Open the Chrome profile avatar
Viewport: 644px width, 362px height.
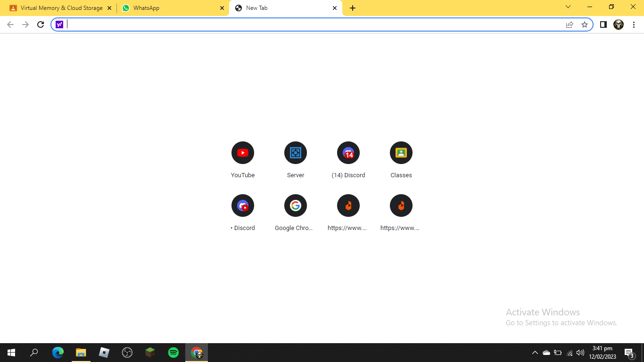coord(619,25)
